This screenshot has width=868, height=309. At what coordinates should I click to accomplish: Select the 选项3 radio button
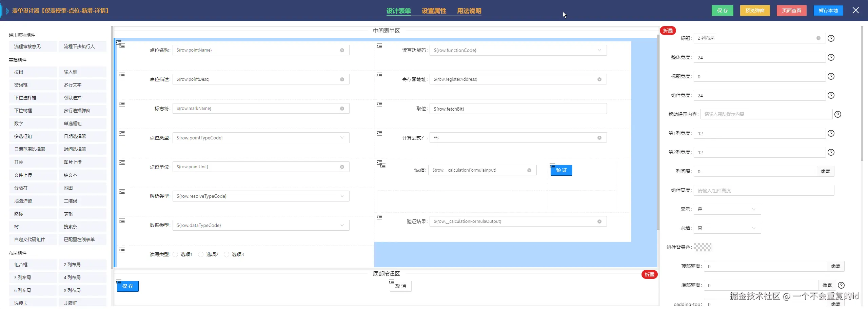coord(226,254)
